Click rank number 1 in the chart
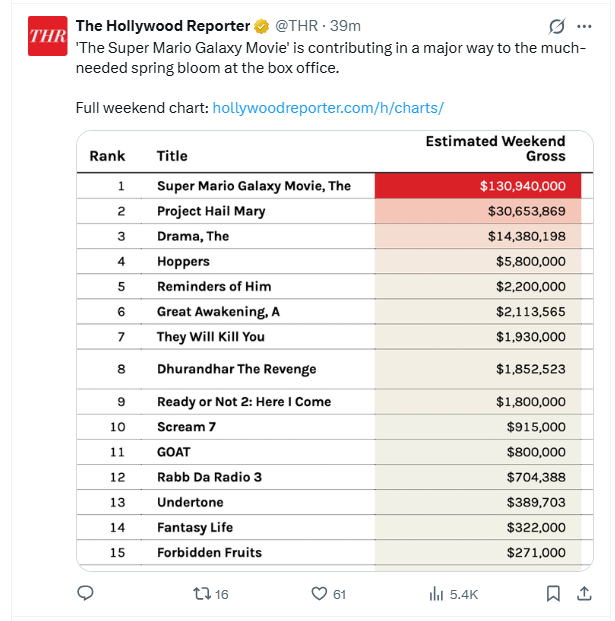 tap(121, 186)
